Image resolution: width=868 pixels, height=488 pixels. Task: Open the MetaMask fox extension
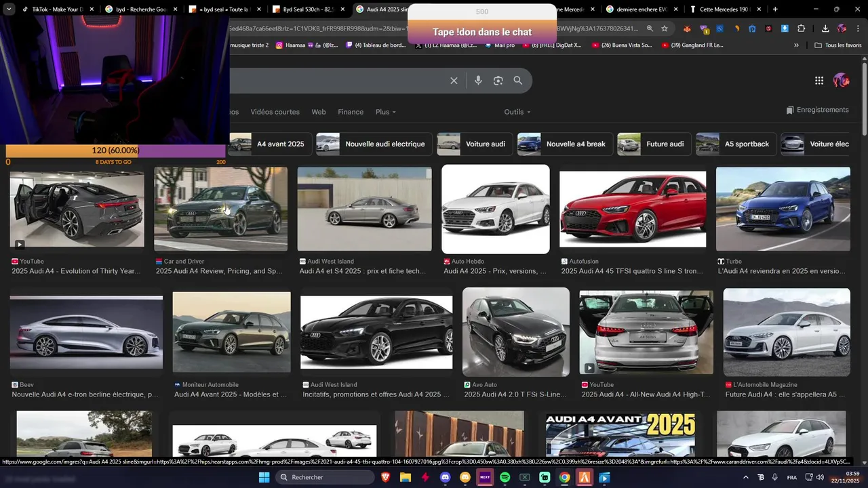687,28
